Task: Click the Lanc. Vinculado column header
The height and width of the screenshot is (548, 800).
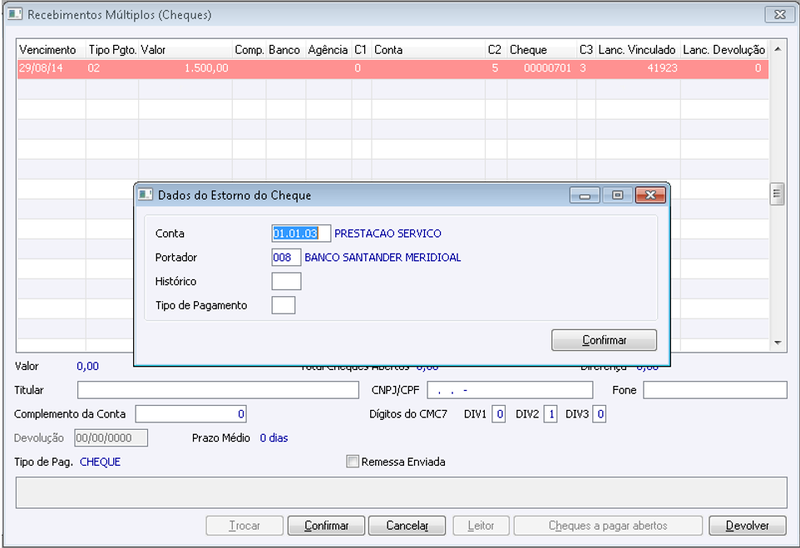Action: [637, 50]
